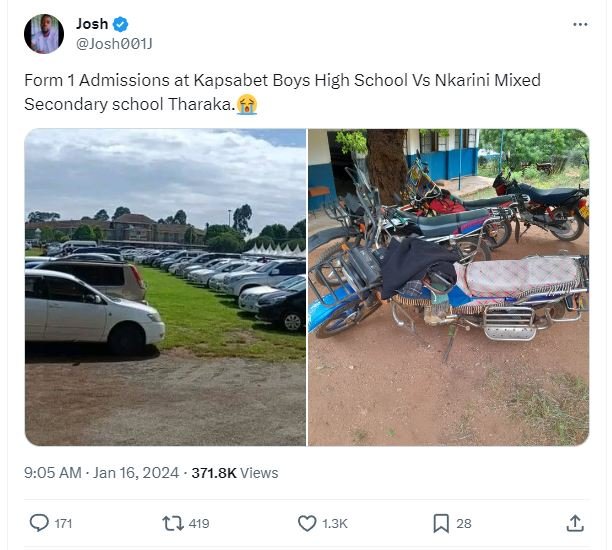The height and width of the screenshot is (550, 612).
Task: Open the three-dot more options menu
Action: [580, 24]
